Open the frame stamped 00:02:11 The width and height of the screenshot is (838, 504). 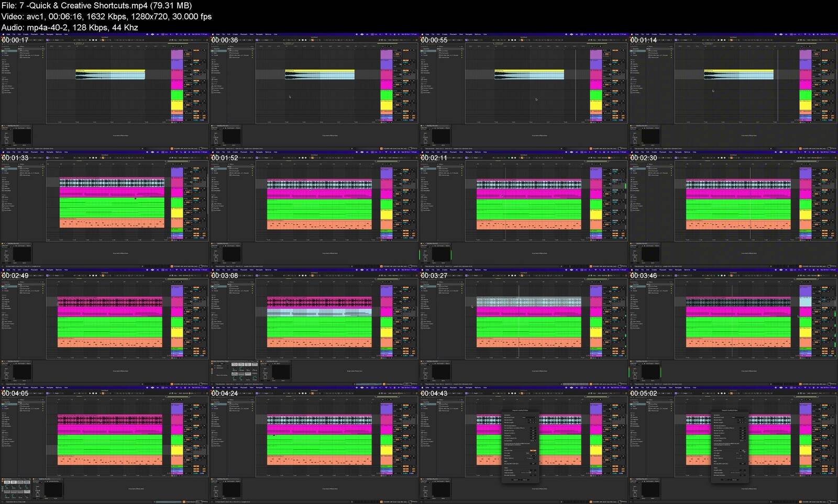tap(524, 209)
